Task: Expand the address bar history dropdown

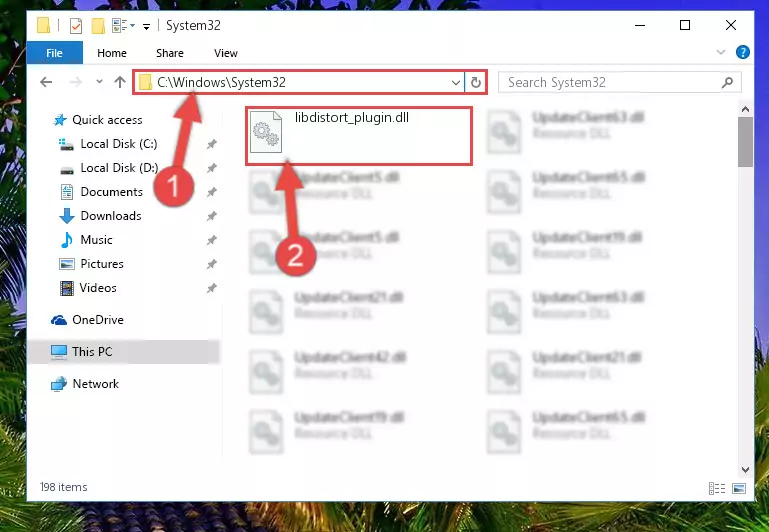Action: [456, 82]
